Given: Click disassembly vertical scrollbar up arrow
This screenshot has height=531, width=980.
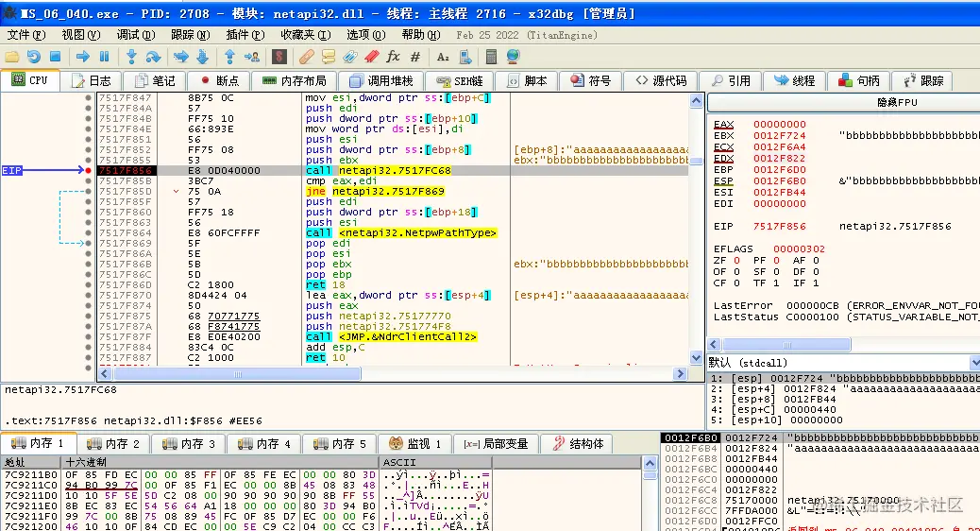Looking at the screenshot, I should click(x=696, y=100).
